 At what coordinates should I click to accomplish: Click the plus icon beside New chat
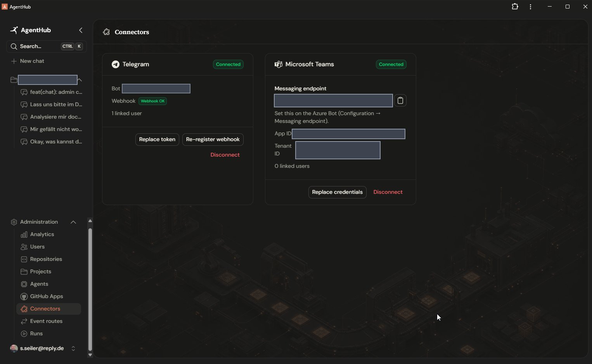click(14, 61)
